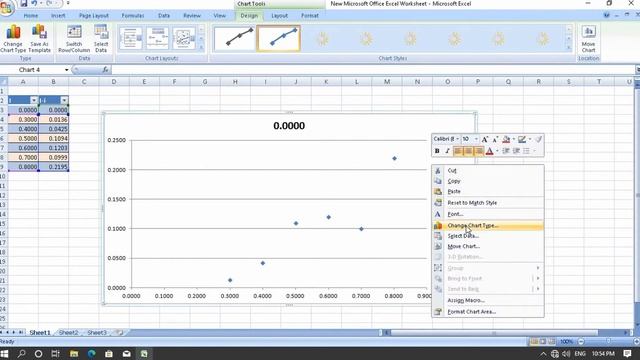Click the Select Data ribbon icon
This screenshot has height=360, width=640.
click(x=101, y=38)
